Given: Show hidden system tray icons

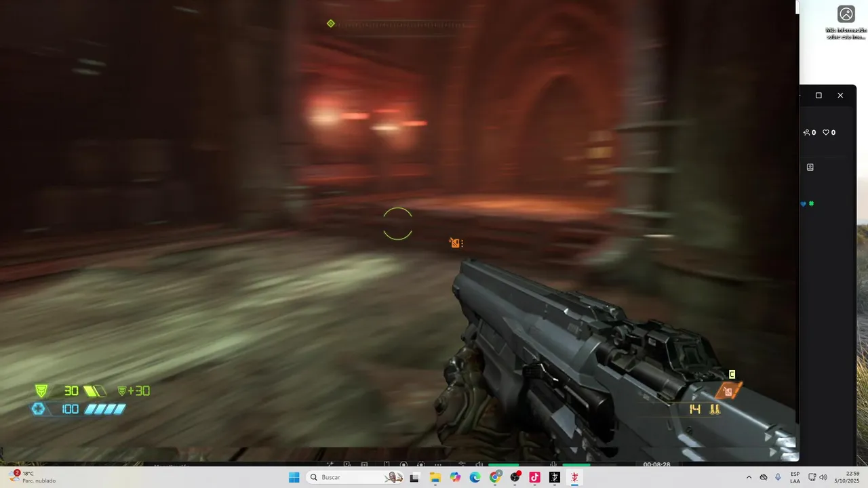Looking at the screenshot, I should pyautogui.click(x=749, y=477).
